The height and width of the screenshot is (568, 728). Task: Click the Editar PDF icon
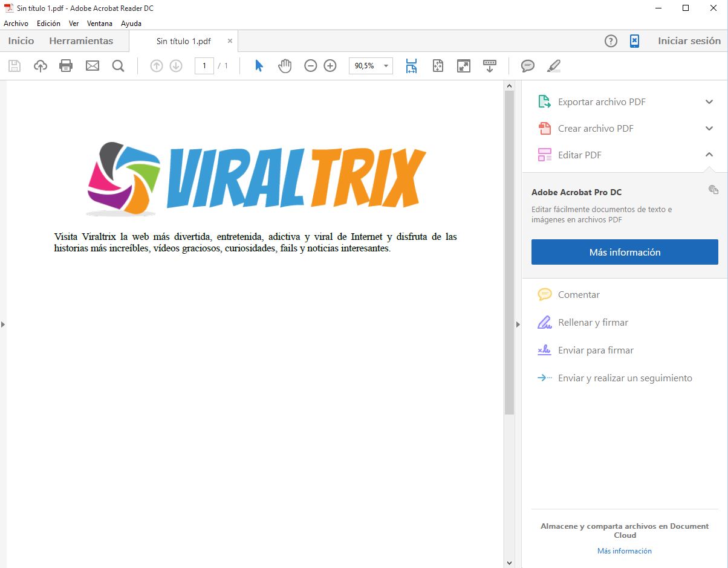pos(545,155)
